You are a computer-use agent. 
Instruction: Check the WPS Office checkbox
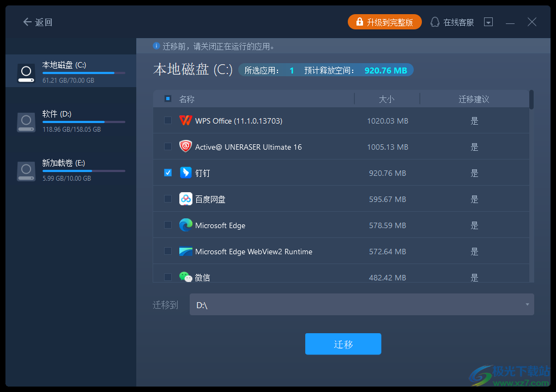coord(168,120)
